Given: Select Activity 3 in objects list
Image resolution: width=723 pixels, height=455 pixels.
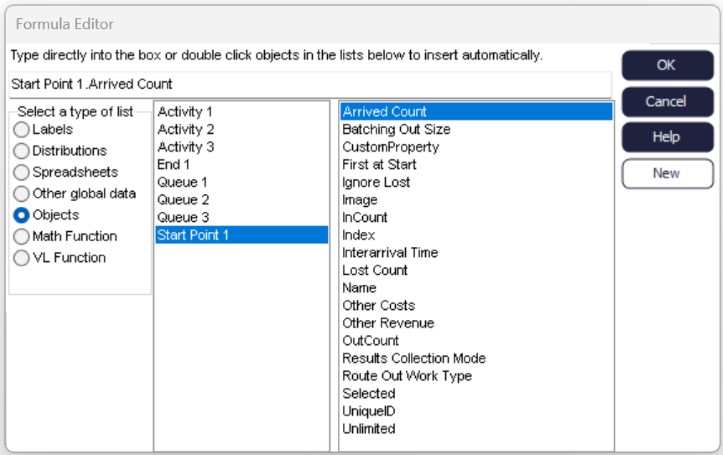Looking at the screenshot, I should (242, 147).
